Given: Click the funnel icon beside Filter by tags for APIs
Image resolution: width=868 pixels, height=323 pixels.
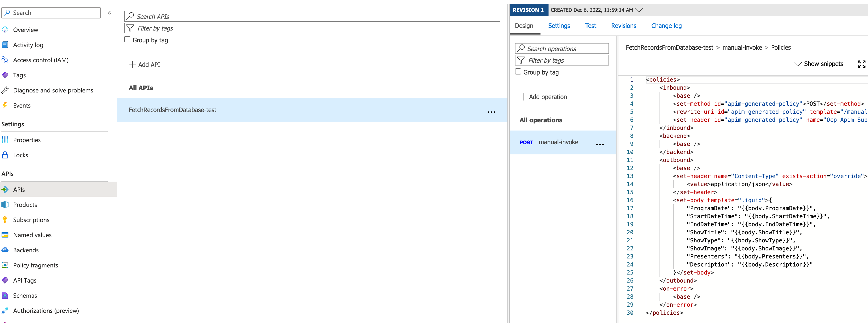Looking at the screenshot, I should tap(130, 28).
